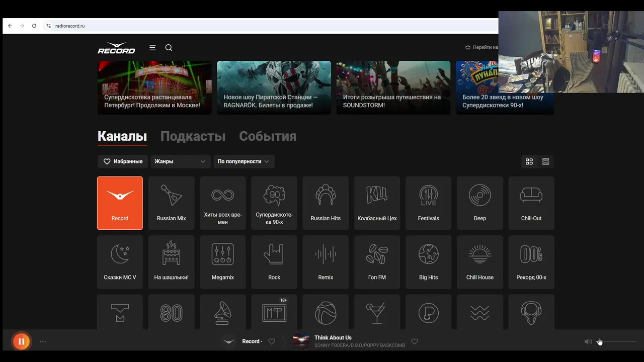Click the site info icon in address bar
This screenshot has height=362, width=644.
tap(49, 26)
